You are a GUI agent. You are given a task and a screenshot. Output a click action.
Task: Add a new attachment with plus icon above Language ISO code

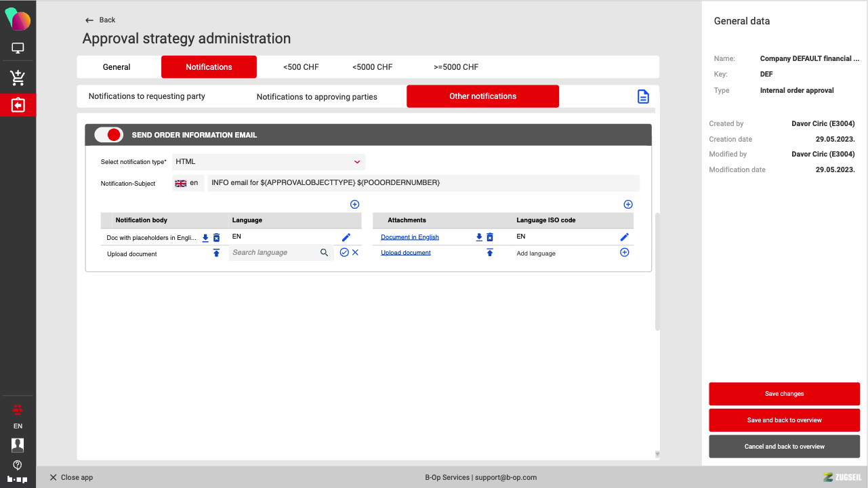627,204
